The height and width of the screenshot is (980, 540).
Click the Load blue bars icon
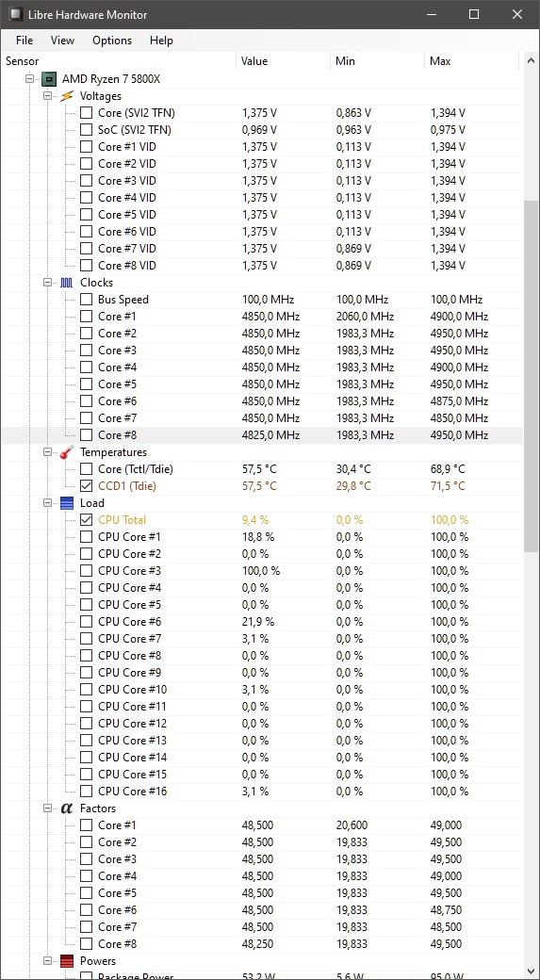tap(67, 502)
